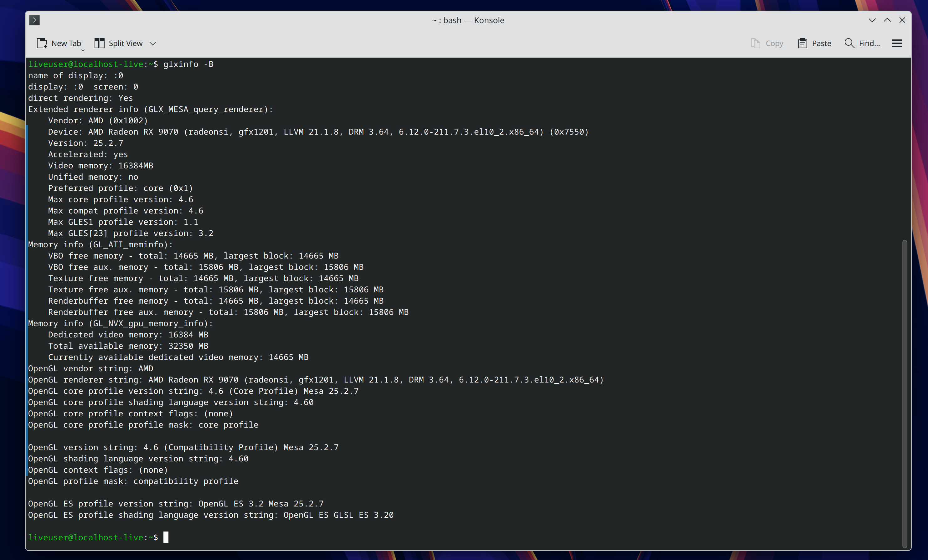Close the Konsole window

tap(902, 20)
